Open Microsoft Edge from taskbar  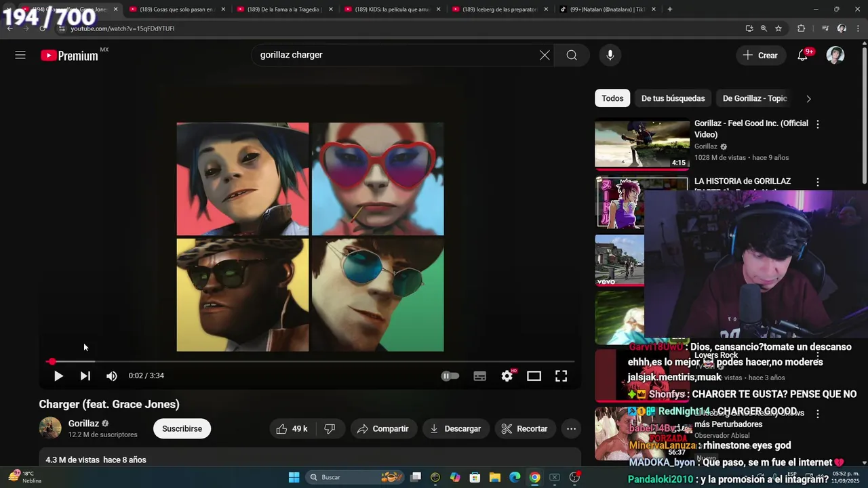click(x=515, y=477)
